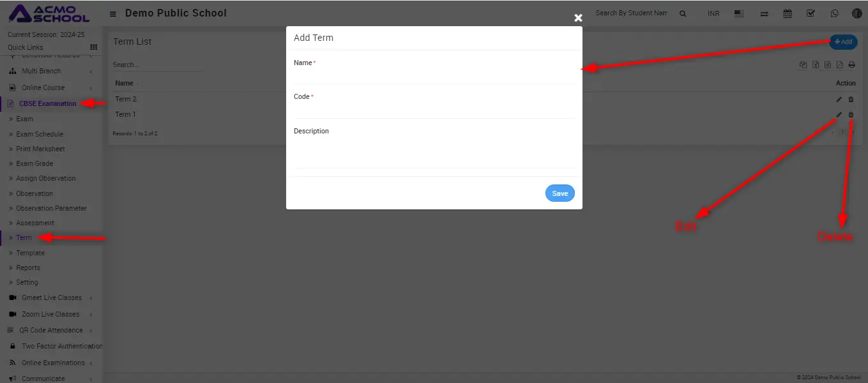Expand the Multi Branch menu

pyautogui.click(x=42, y=71)
